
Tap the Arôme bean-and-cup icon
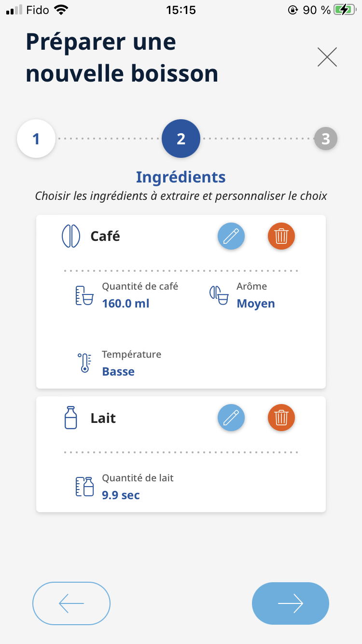pyautogui.click(x=219, y=295)
